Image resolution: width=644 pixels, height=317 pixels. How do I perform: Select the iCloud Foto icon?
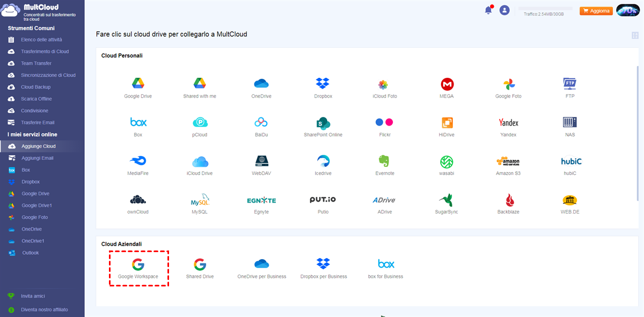pos(383,84)
